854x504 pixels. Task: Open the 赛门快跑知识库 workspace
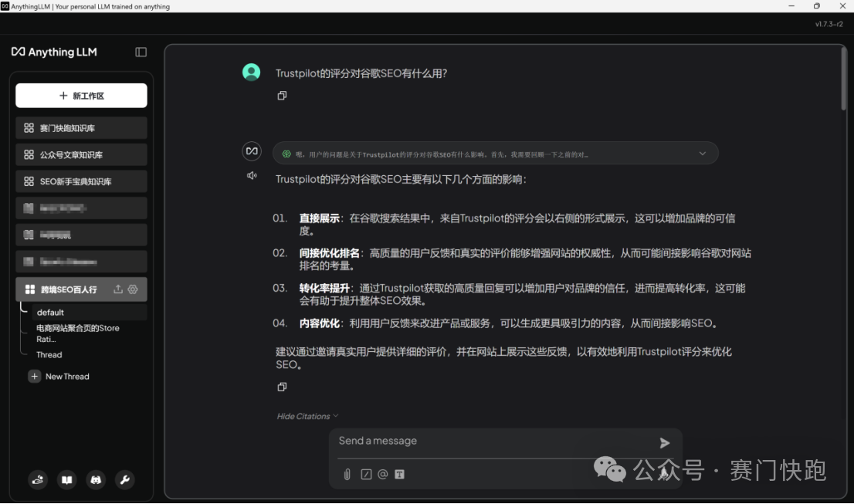81,128
